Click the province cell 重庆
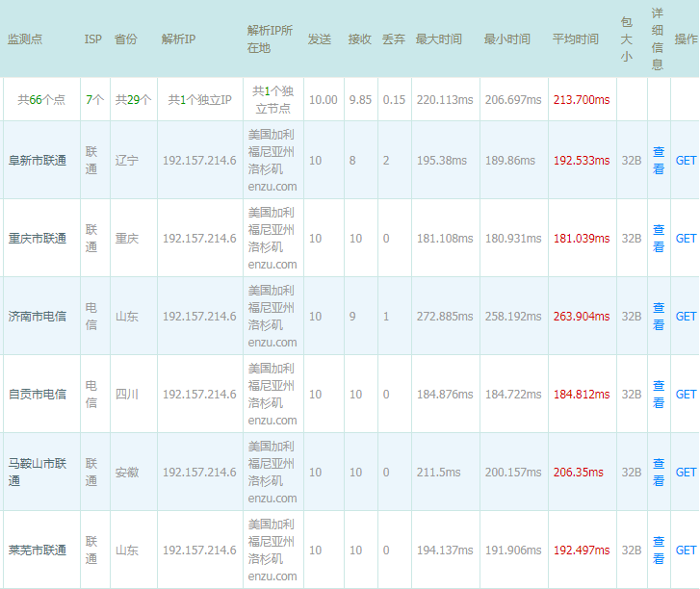 (127, 239)
